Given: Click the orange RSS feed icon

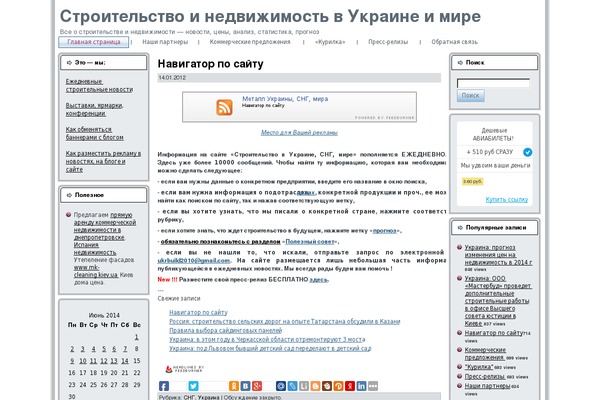Looking at the screenshot, I should (x=224, y=107).
